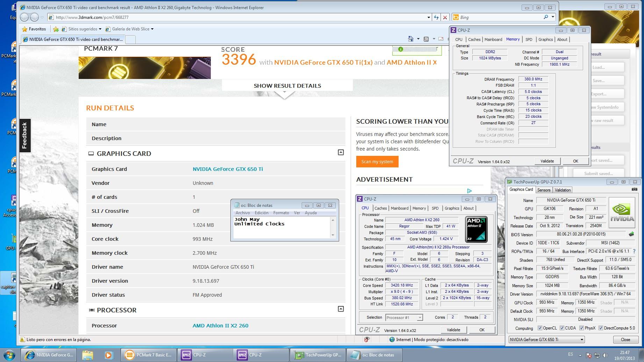
Task: Show hidden tray icons arrow
Action: pos(580,355)
